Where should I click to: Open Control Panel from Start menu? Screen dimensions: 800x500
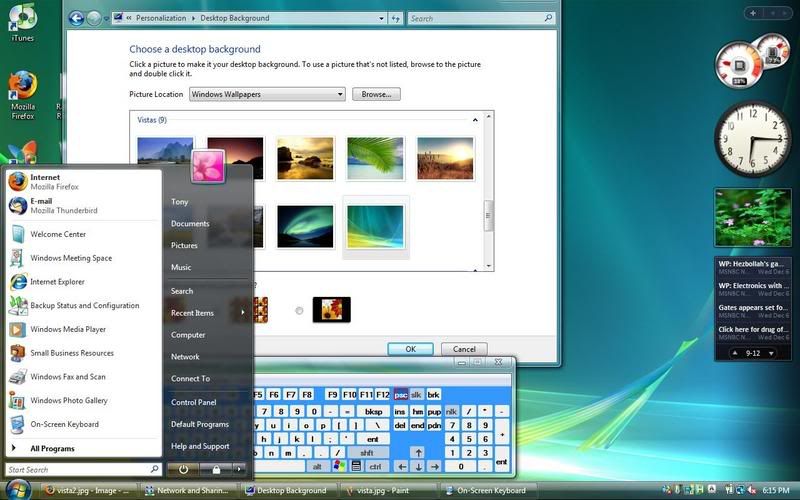(x=194, y=402)
